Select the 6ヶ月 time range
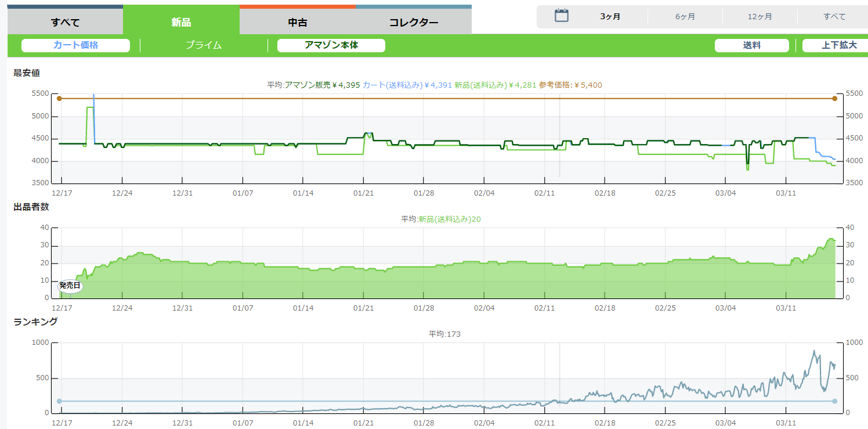This screenshot has width=868, height=429. click(685, 16)
